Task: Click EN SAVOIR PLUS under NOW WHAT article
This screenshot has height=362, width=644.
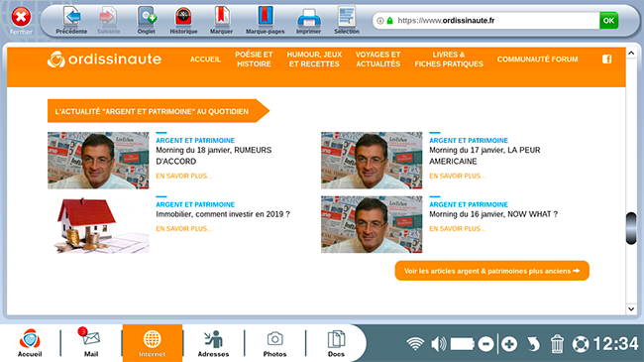Action: 458,229
